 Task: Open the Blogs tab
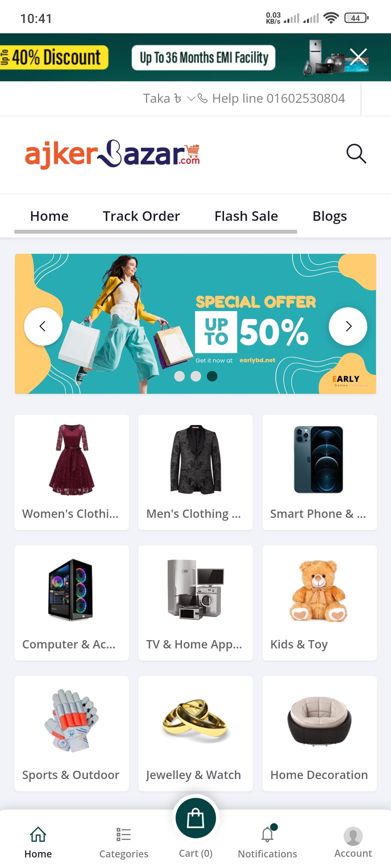tap(329, 216)
